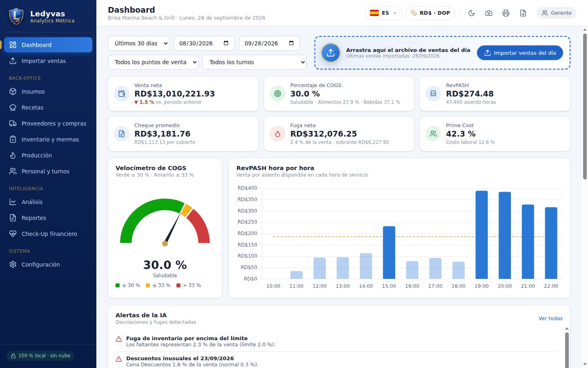Open Configuración settings page
This screenshot has width=588, height=368.
(48, 265)
